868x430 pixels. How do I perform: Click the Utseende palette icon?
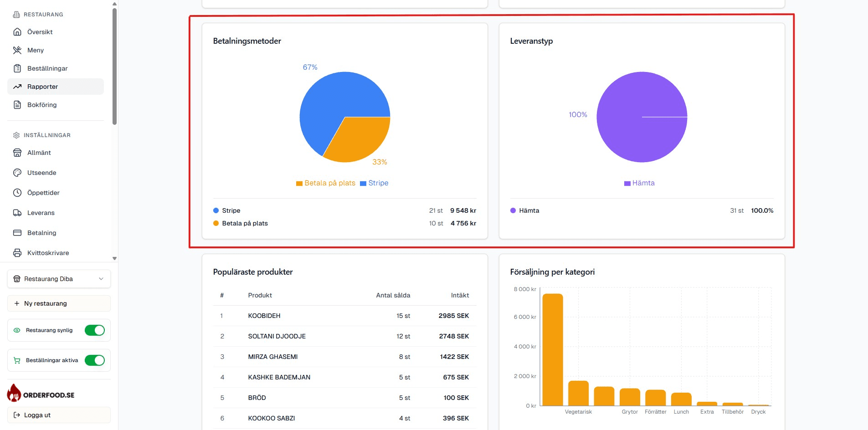[x=17, y=173]
